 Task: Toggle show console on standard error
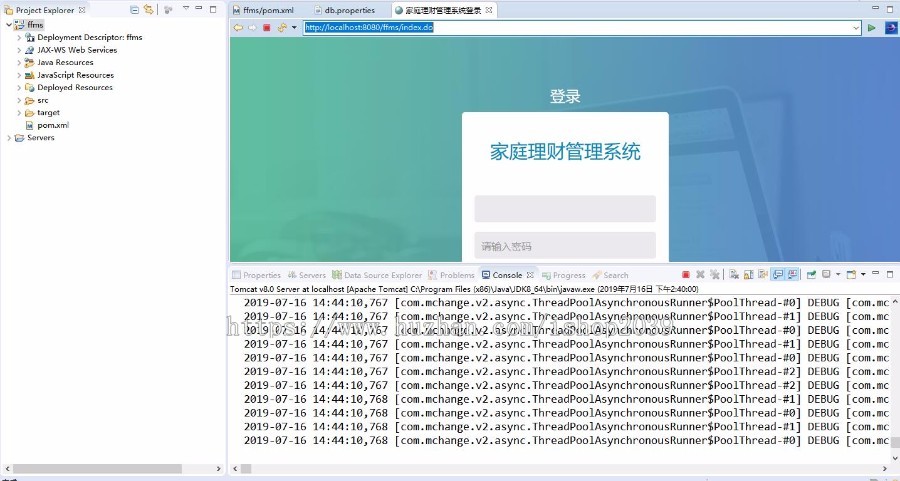(792, 274)
